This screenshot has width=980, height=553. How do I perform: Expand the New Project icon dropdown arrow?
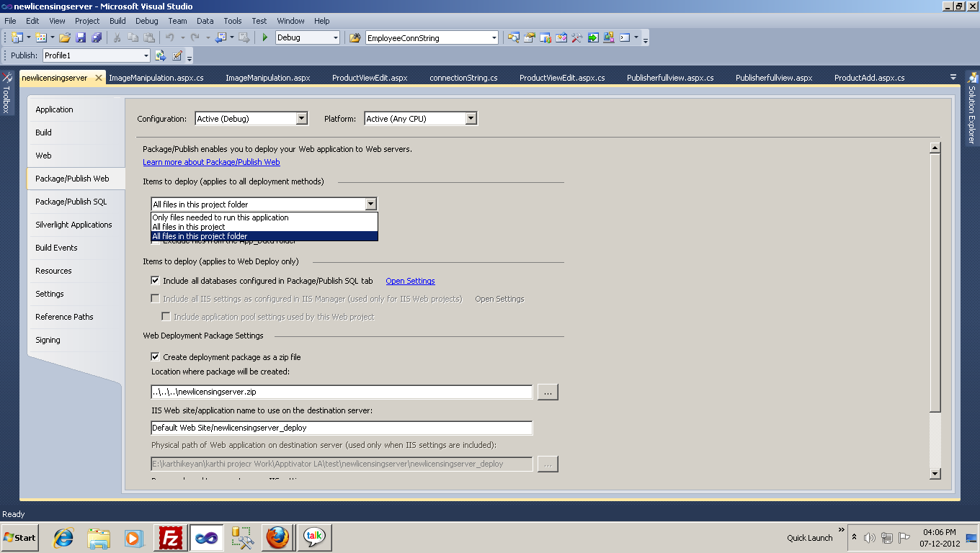tap(28, 37)
